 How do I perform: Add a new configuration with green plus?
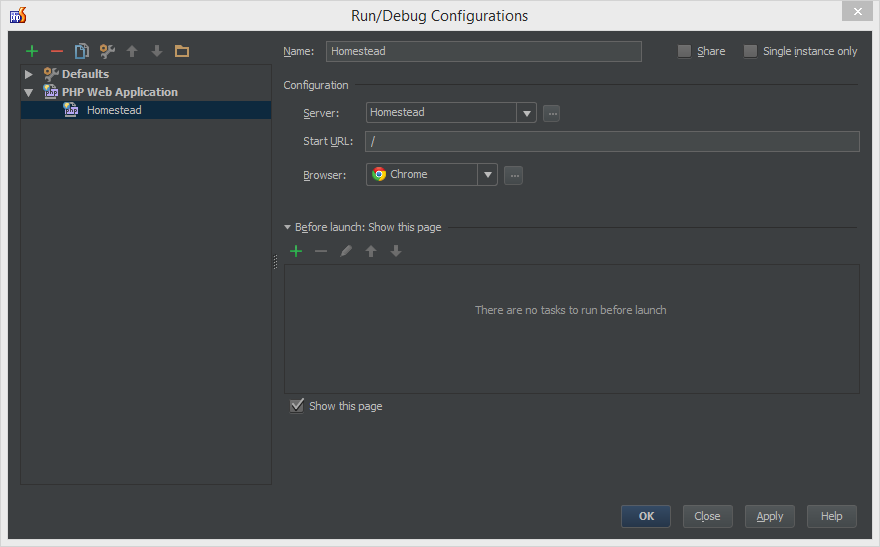click(x=32, y=51)
